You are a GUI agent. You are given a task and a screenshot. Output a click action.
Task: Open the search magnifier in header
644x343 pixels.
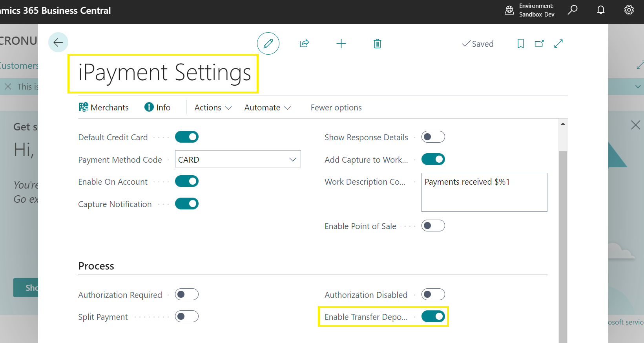(573, 10)
